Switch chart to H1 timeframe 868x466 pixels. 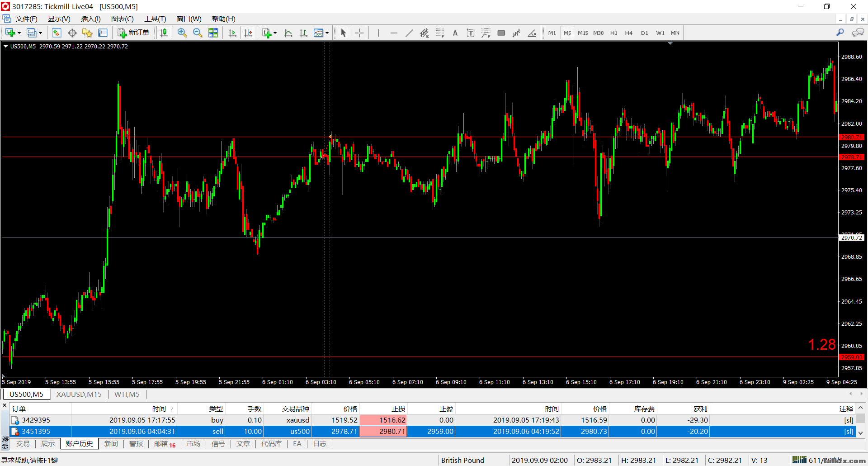tap(613, 33)
